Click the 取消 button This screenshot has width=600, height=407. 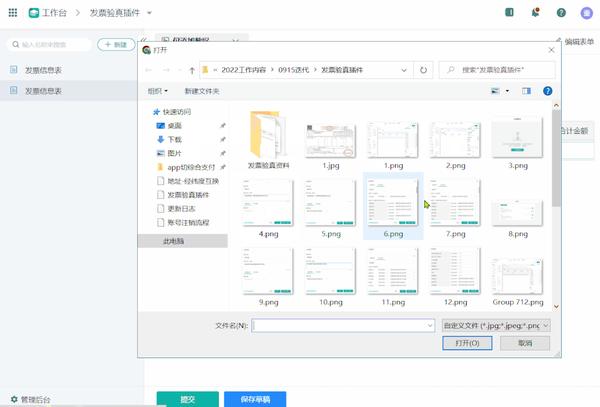[x=525, y=343]
